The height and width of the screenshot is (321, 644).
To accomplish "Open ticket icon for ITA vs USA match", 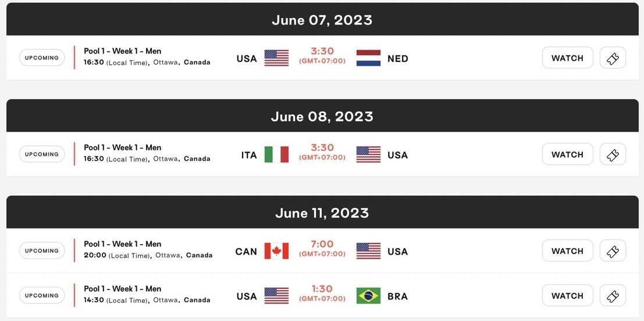I will click(x=613, y=154).
